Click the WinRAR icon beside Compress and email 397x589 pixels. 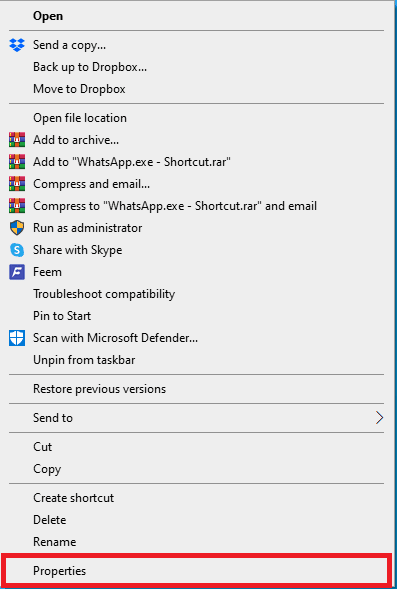tap(17, 184)
